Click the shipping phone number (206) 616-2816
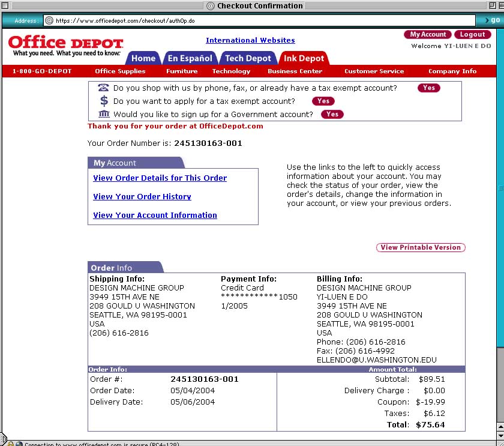The width and height of the screenshot is (504, 446). (x=119, y=333)
